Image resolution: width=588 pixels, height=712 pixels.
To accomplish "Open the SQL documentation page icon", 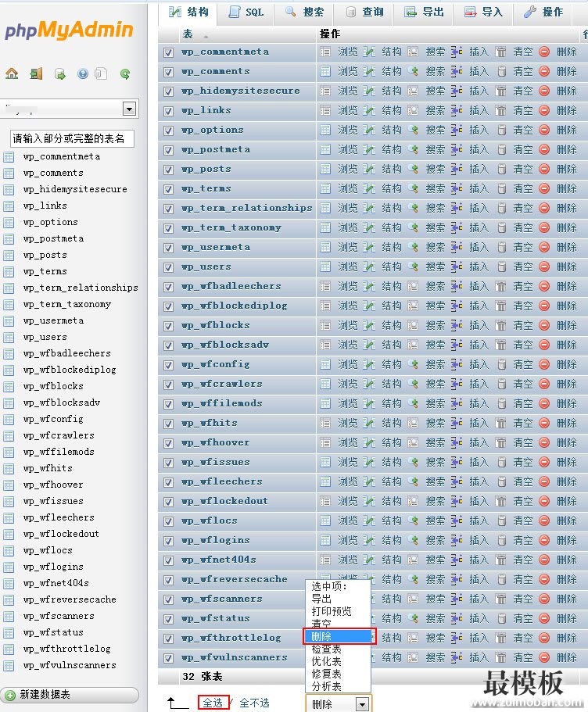I will pyautogui.click(x=101, y=73).
